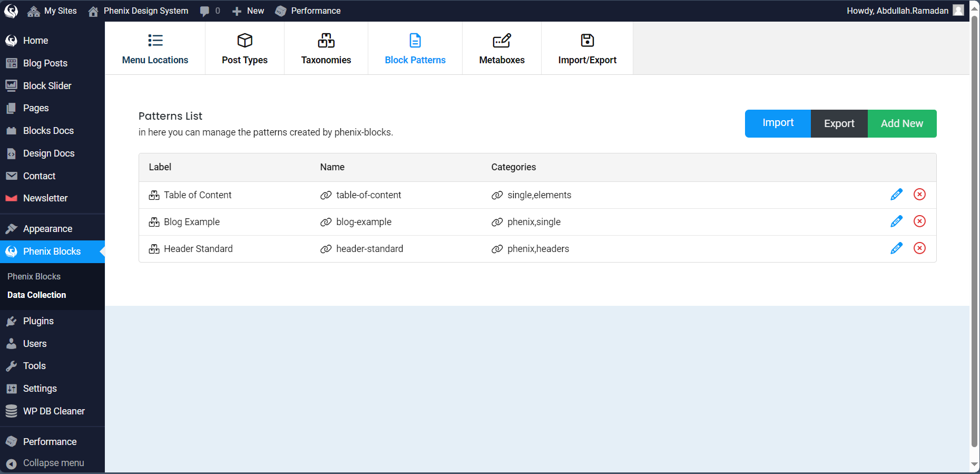Click the blog-example name cell
980x474 pixels.
click(x=364, y=222)
